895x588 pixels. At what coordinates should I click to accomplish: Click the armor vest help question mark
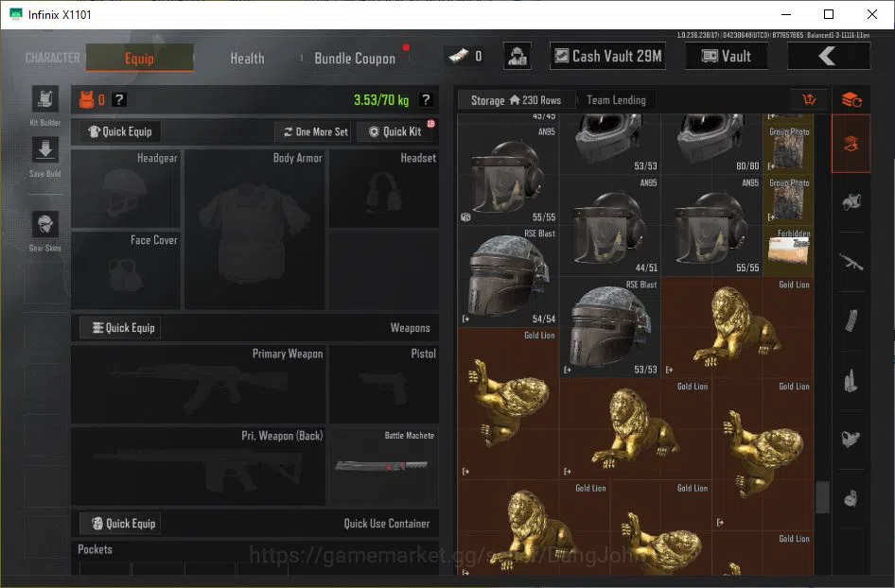[118, 100]
